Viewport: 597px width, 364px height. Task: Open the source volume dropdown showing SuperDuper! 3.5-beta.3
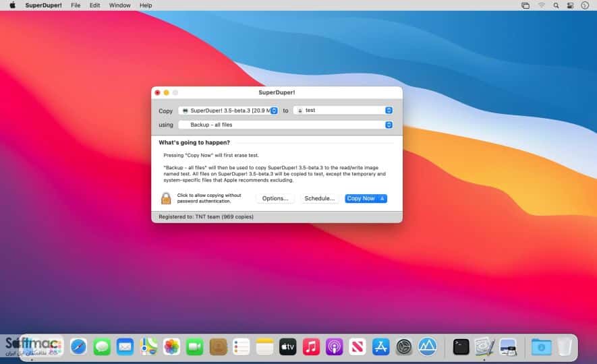(x=228, y=111)
